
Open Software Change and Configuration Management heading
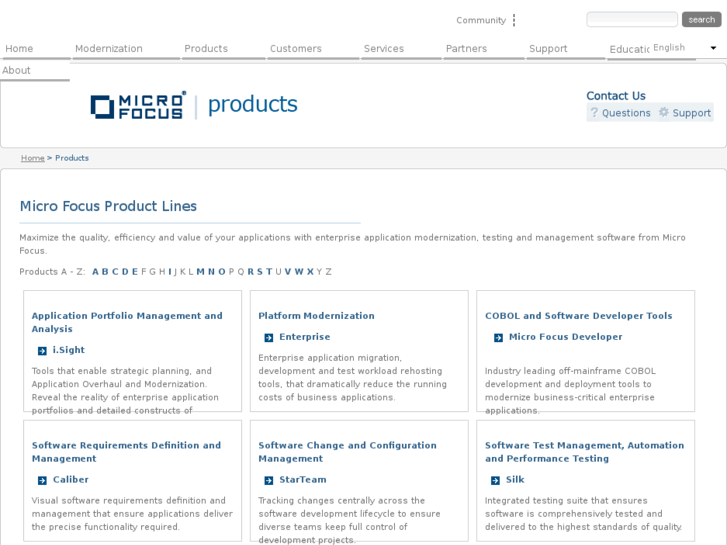point(347,452)
